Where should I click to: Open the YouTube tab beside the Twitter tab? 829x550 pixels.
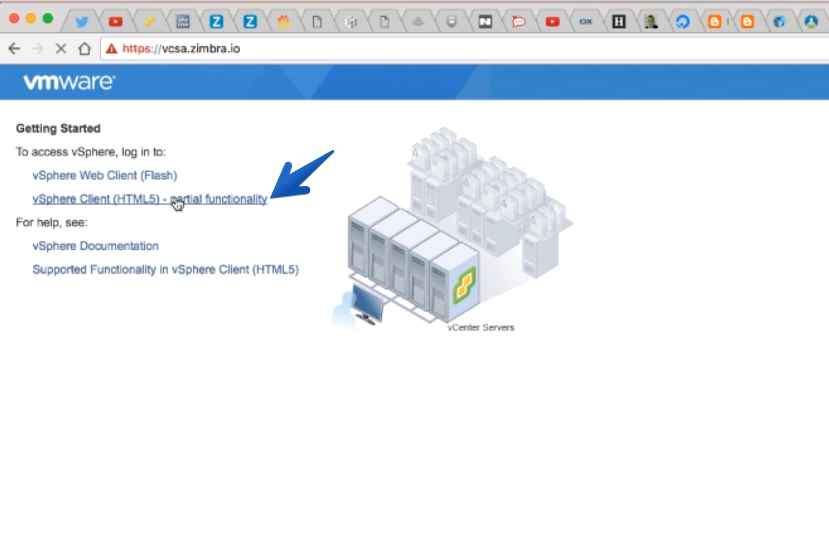click(x=115, y=22)
